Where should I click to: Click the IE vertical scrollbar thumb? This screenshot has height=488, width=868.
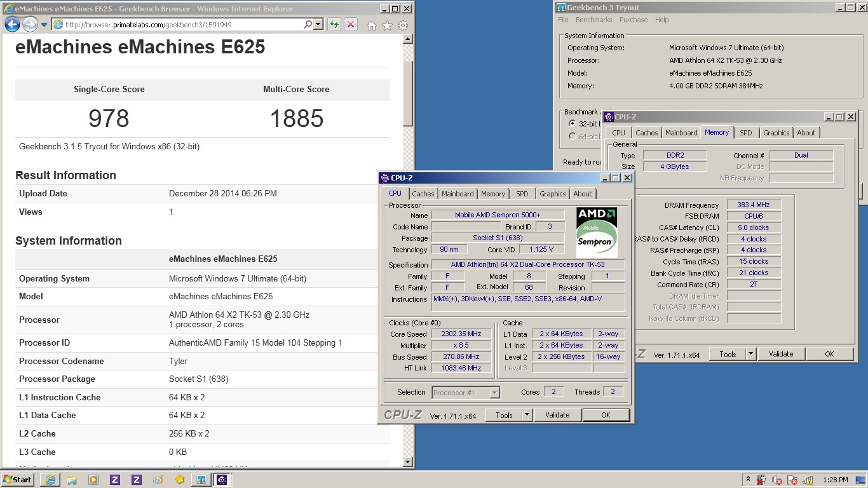coord(408,93)
